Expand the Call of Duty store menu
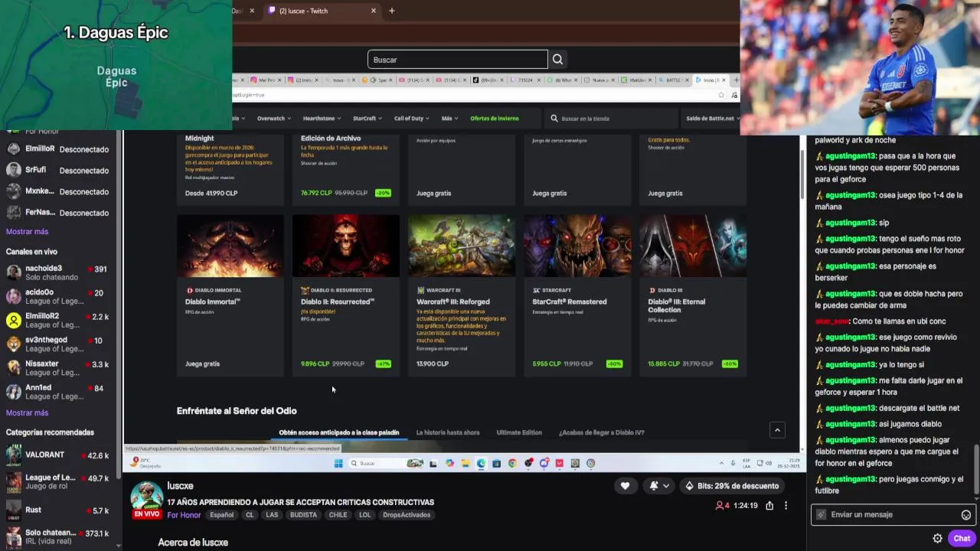The height and width of the screenshot is (551, 980). coord(411,119)
